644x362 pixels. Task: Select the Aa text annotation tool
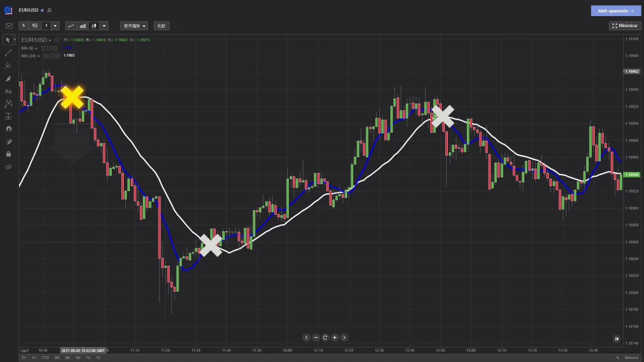tap(8, 91)
